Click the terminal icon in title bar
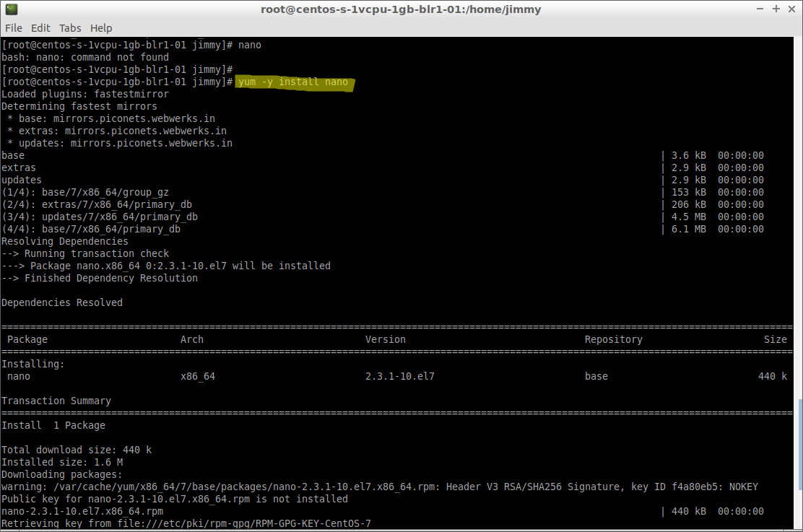The height and width of the screenshot is (532, 803). point(9,9)
